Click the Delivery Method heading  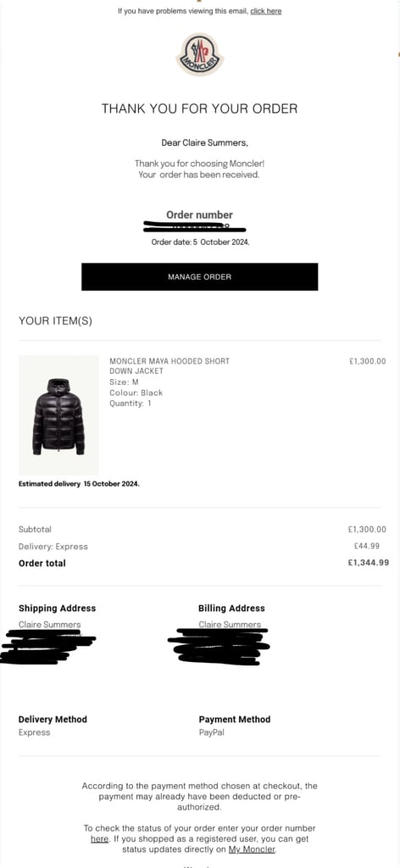tap(53, 719)
